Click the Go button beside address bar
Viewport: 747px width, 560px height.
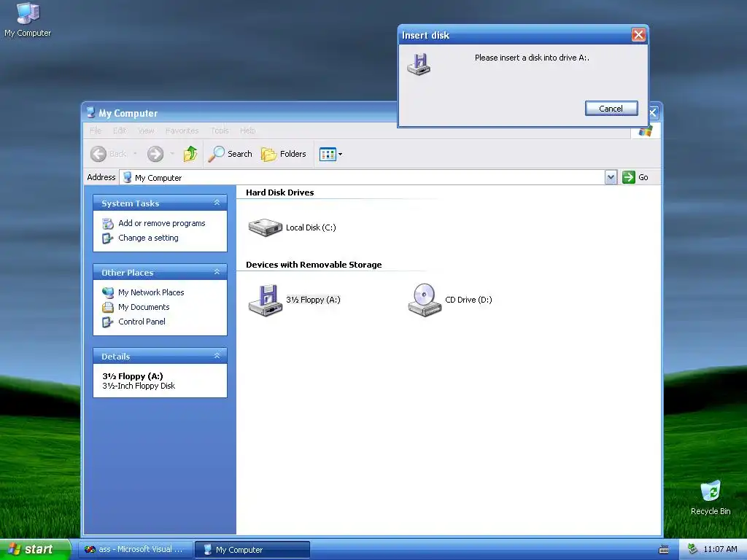pyautogui.click(x=635, y=177)
